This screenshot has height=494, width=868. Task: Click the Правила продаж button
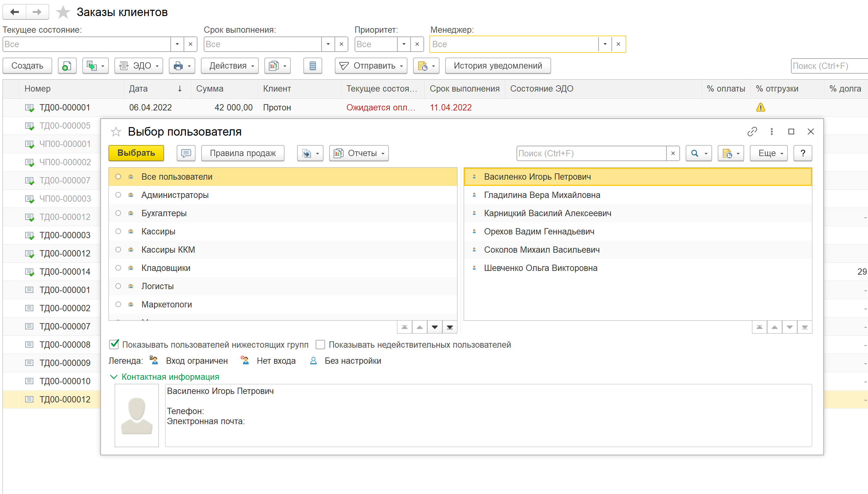pyautogui.click(x=243, y=153)
